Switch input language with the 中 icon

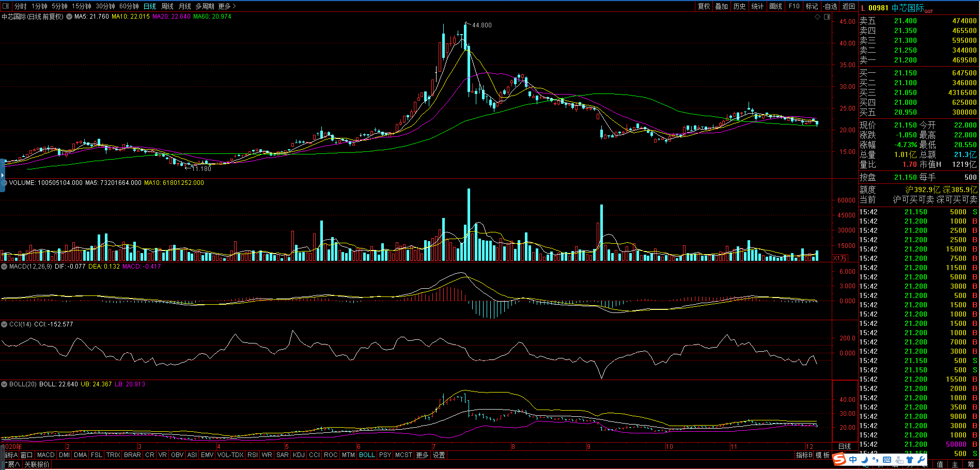853,459
